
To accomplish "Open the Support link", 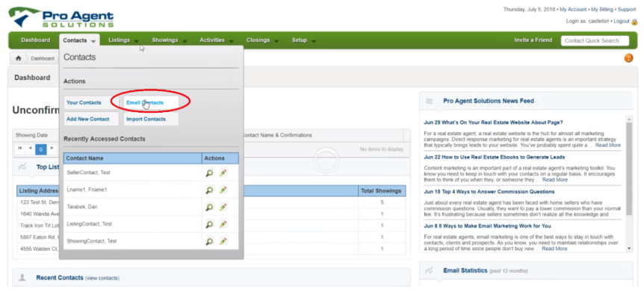I will tap(627, 10).
